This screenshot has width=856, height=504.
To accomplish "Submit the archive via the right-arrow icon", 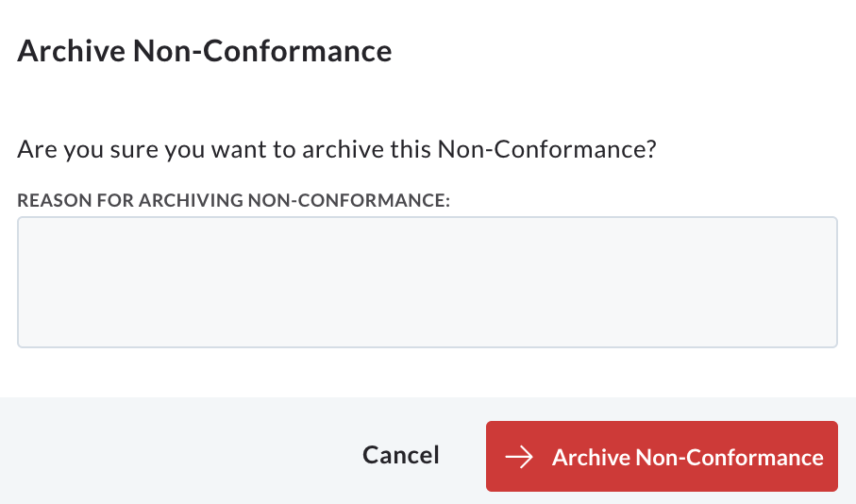I will pyautogui.click(x=519, y=457).
